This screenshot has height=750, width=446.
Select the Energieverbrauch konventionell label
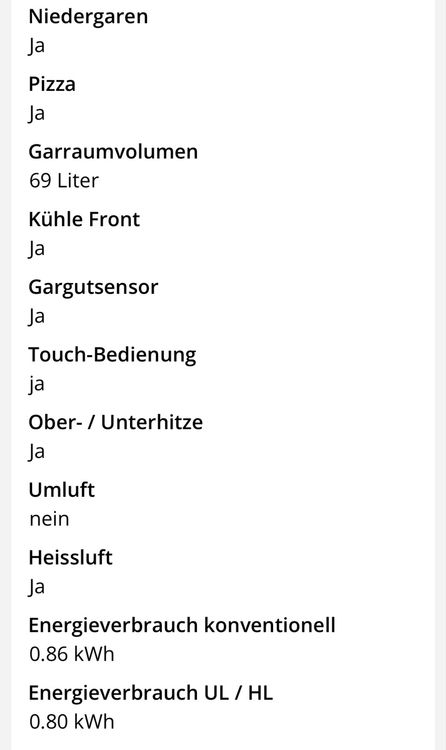[x=182, y=626]
